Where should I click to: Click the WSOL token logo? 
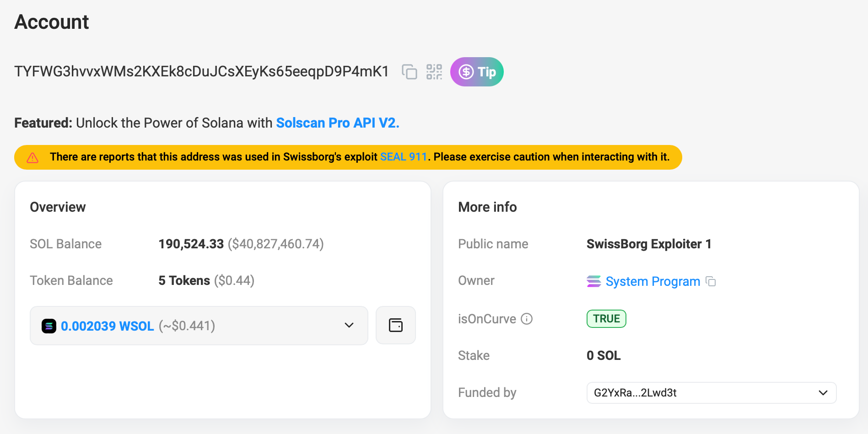click(49, 326)
